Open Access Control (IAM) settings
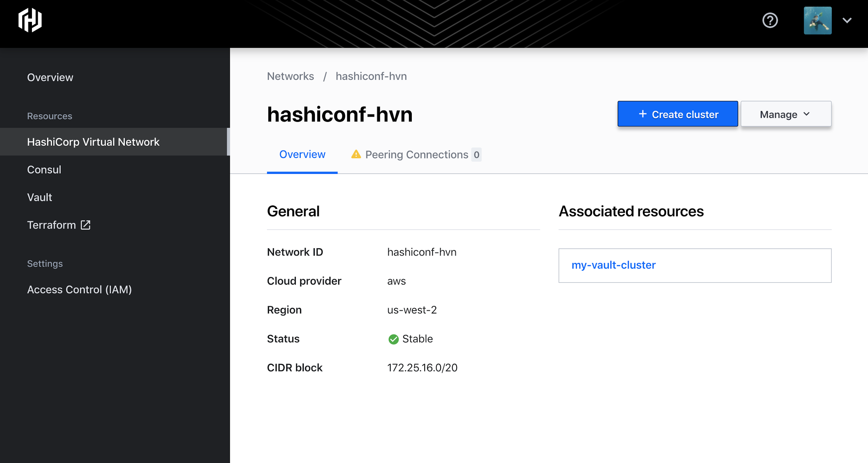This screenshot has width=868, height=463. point(80,289)
